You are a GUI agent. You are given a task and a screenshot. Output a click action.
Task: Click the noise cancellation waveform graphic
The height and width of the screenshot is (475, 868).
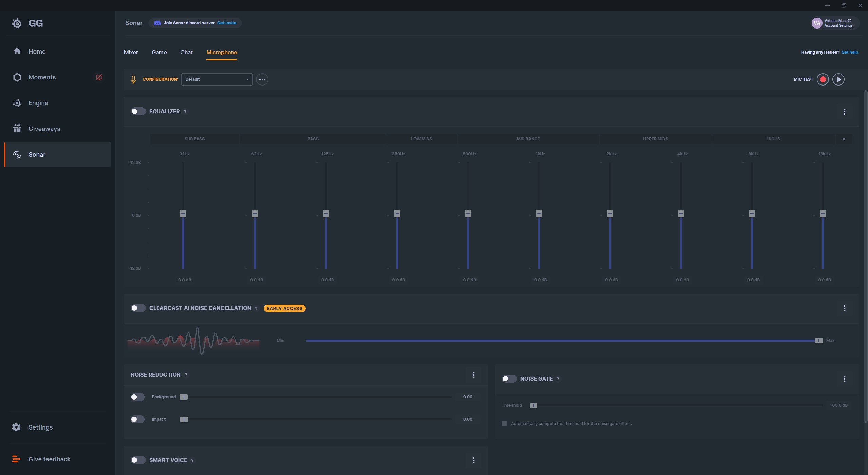pos(193,341)
